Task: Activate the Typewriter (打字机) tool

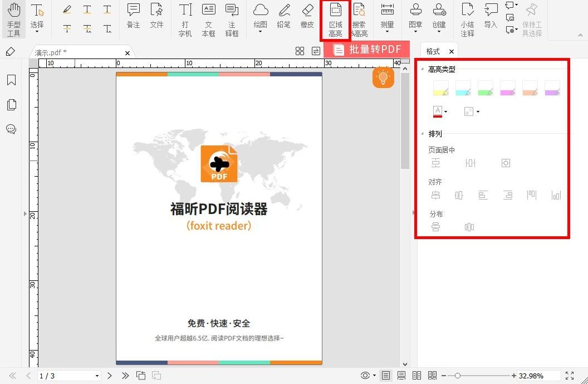Action: point(185,20)
